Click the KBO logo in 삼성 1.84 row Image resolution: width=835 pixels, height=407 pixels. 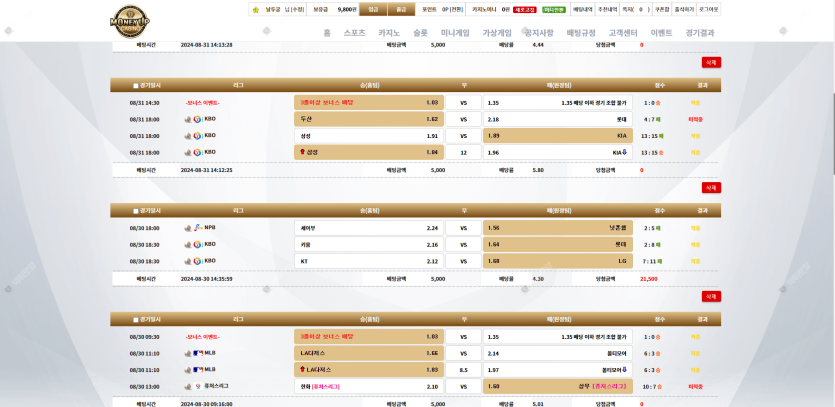pyautogui.click(x=198, y=152)
